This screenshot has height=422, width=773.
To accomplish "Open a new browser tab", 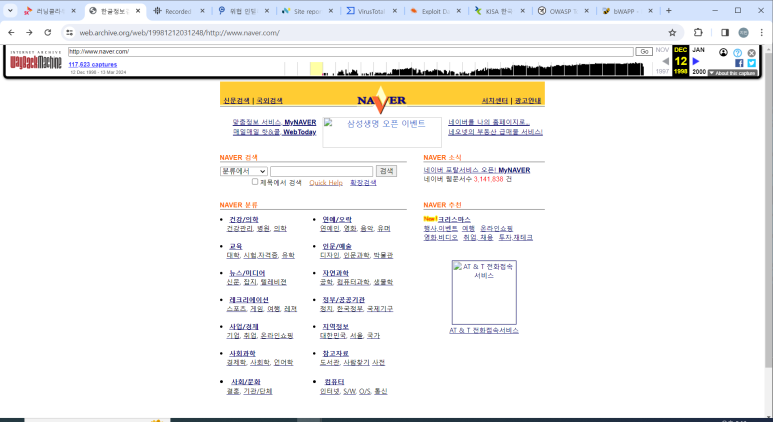I will click(668, 10).
